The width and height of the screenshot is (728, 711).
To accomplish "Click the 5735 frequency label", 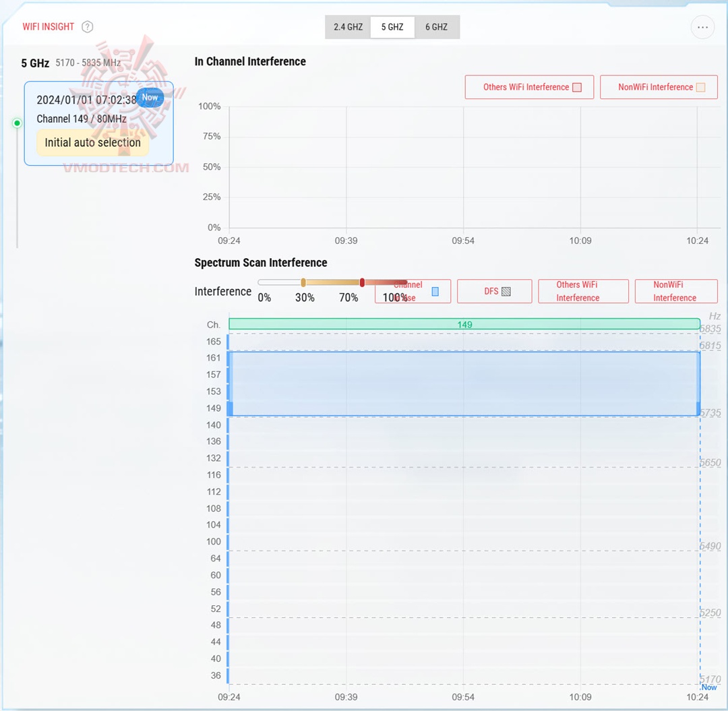I will click(710, 412).
